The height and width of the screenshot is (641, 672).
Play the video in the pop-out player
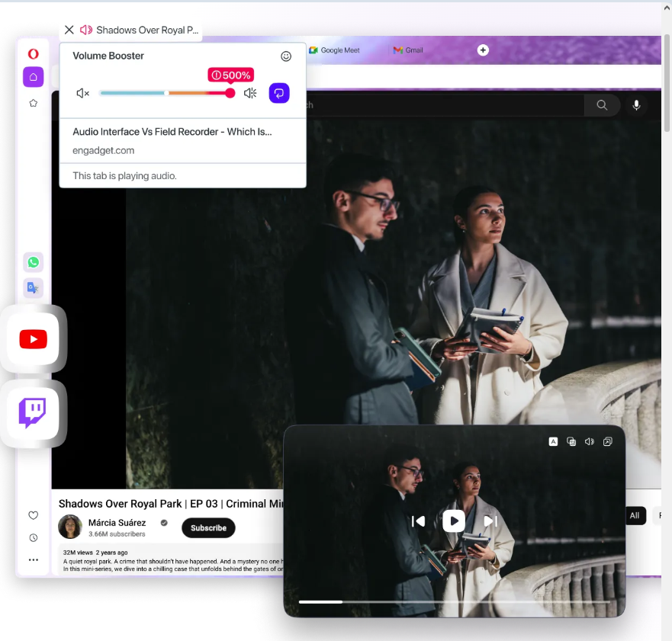tap(454, 521)
